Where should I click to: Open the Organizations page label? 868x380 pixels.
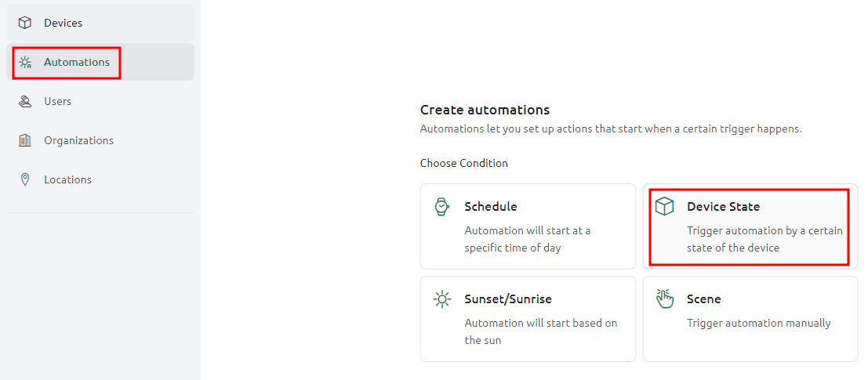click(78, 140)
